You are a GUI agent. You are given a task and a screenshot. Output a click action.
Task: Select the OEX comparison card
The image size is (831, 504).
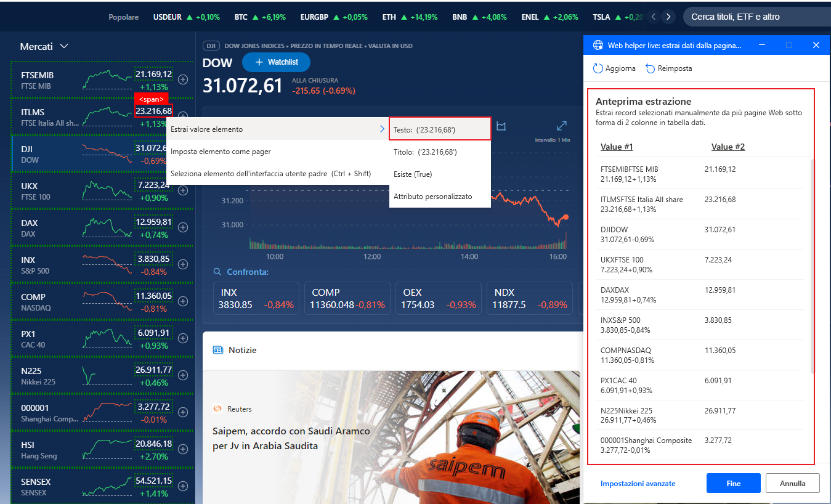439,299
